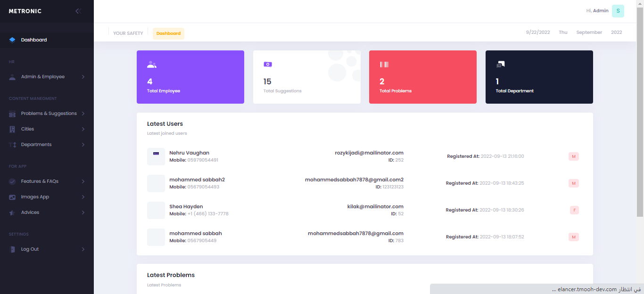Click Nehru Vaughan's user avatar thumbnail

click(x=156, y=156)
